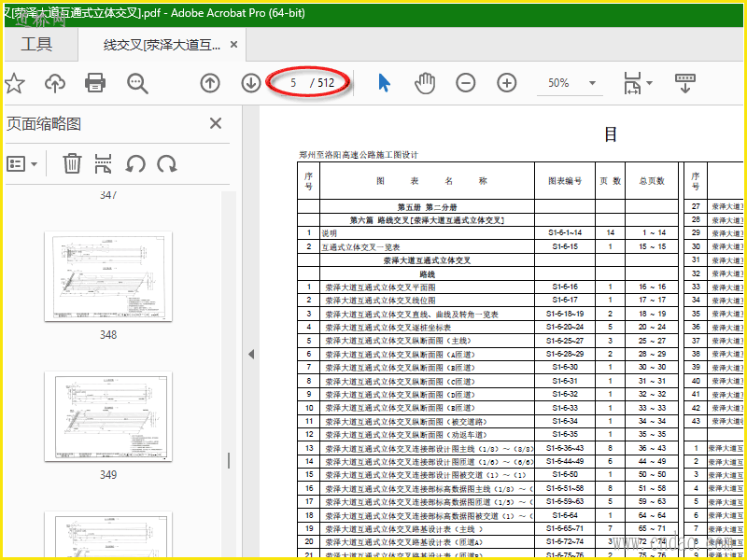Click the print icon
The width and height of the screenshot is (747, 560).
[x=95, y=83]
